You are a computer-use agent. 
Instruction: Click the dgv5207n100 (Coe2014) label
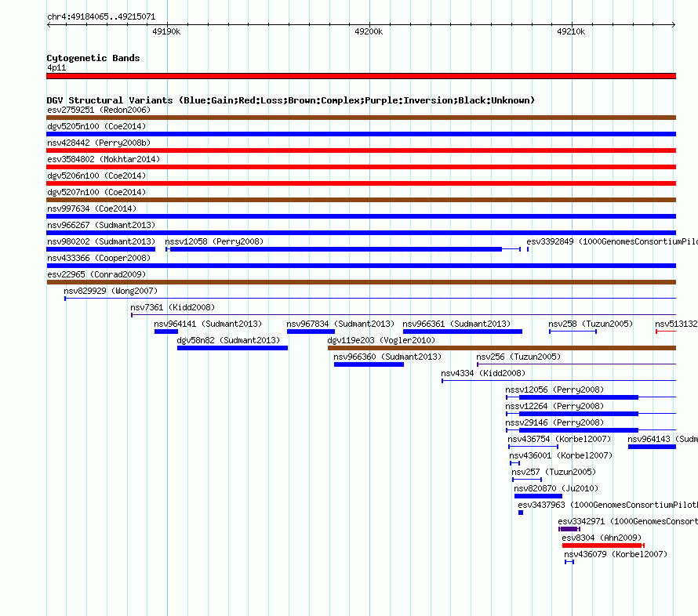point(96,192)
